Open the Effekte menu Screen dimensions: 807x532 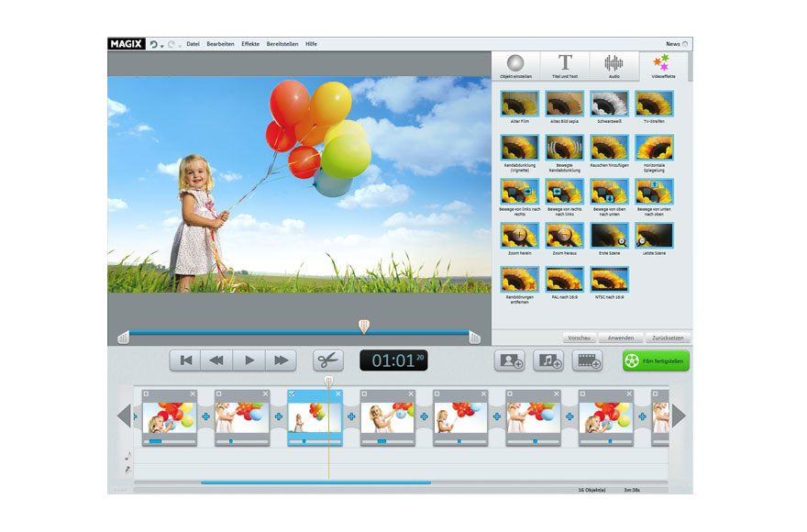point(250,44)
